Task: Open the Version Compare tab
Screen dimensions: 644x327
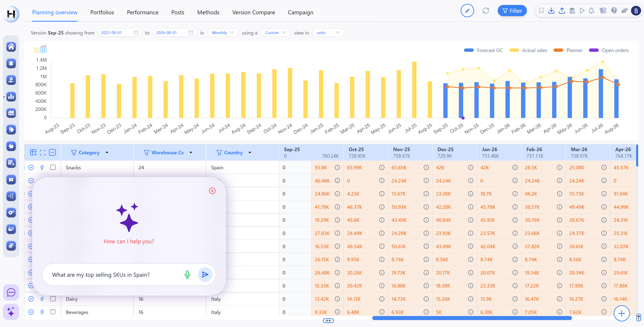Action: 254,12
